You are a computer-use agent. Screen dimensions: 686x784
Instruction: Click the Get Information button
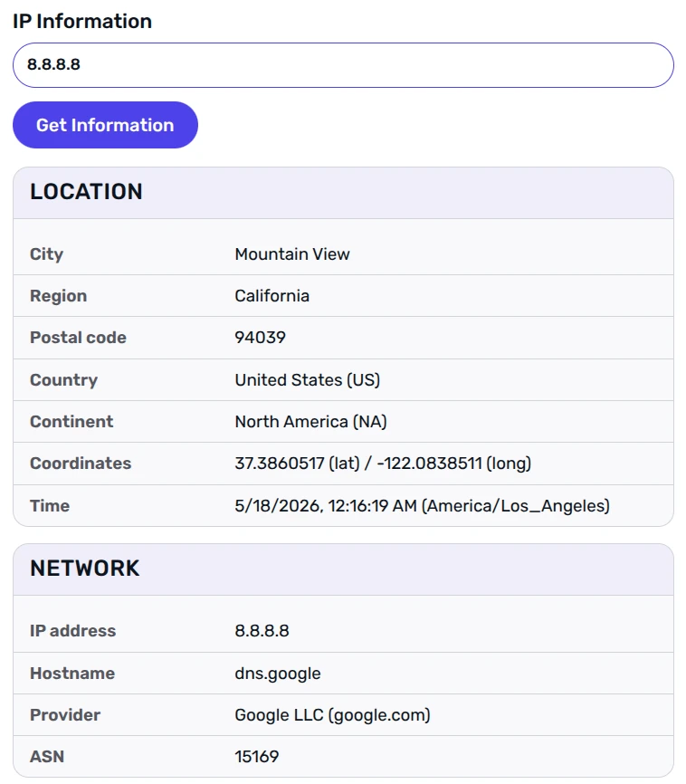pyautogui.click(x=105, y=125)
